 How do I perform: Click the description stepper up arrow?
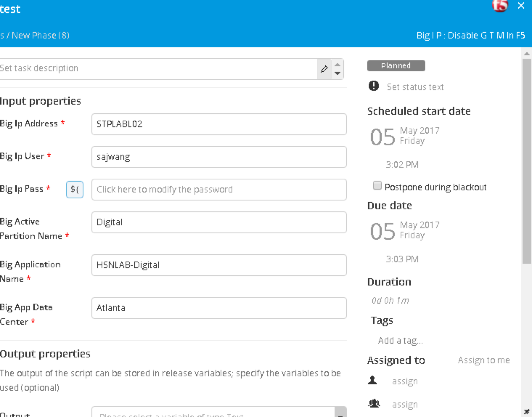[337, 65]
